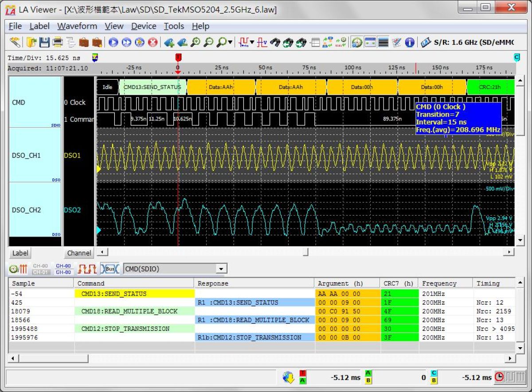Toggle the orange waveform transition view button
Viewport: 532px width, 392px height.
tap(87, 269)
